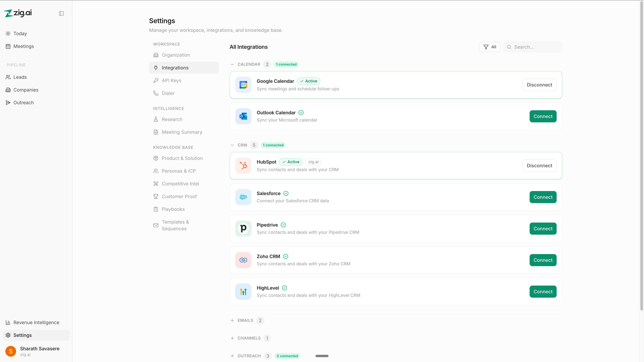This screenshot has width=644, height=362.
Task: Click the Salesforce cloud icon
Action: (x=243, y=197)
